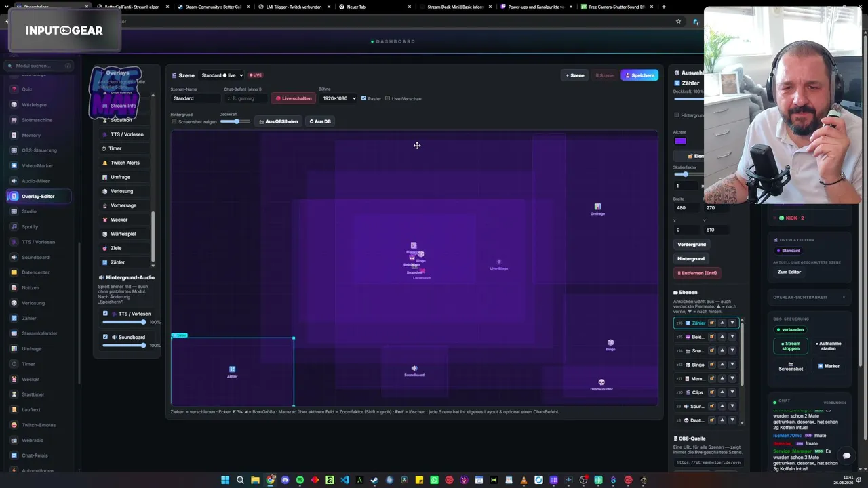The width and height of the screenshot is (868, 488).
Task: Open Spotify from the Windows taskbar
Action: pos(300,480)
